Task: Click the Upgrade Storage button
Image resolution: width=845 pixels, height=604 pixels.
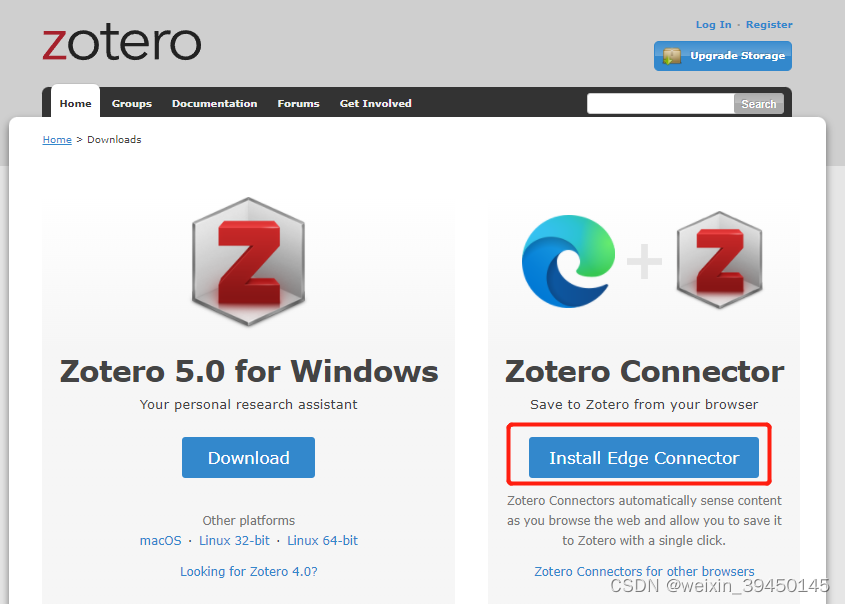Action: 723,56
